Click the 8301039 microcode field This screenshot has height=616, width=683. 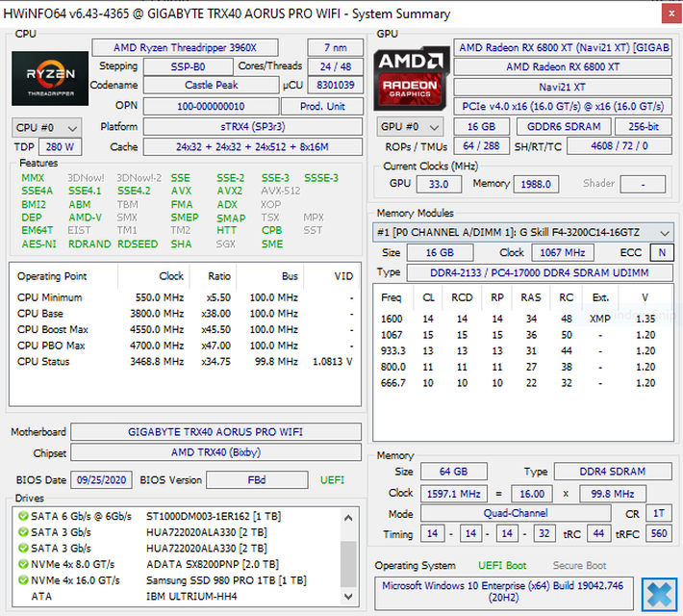336,85
